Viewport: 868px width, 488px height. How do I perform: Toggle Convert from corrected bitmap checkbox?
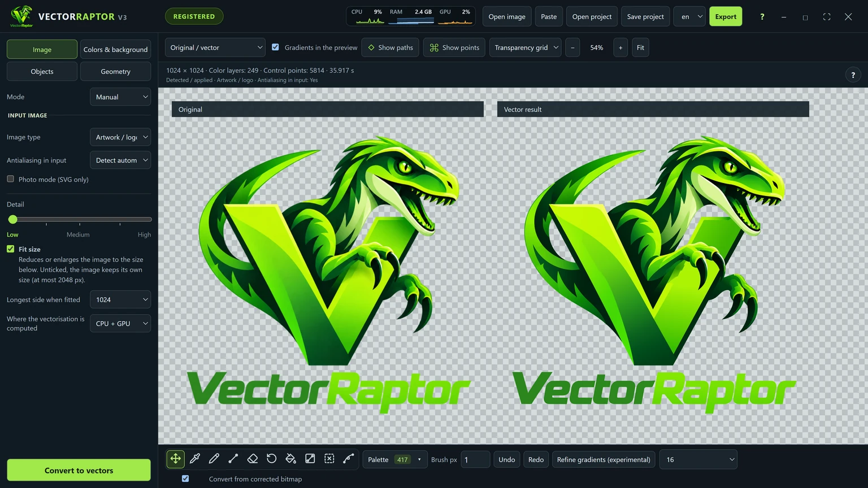pos(185,478)
